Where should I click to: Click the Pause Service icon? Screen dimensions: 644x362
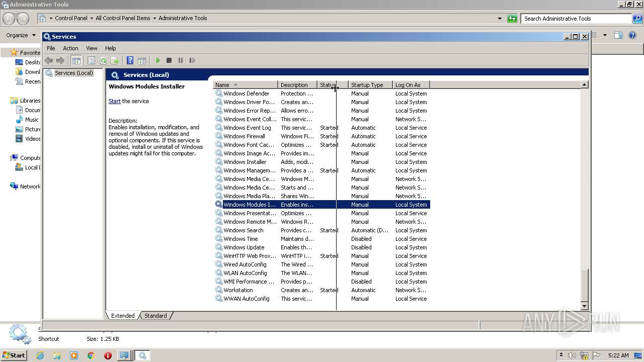point(181,60)
